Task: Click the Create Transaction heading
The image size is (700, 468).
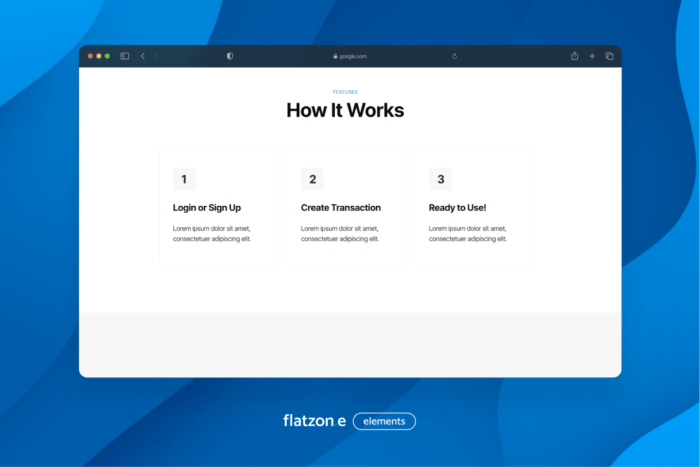Action: (341, 208)
